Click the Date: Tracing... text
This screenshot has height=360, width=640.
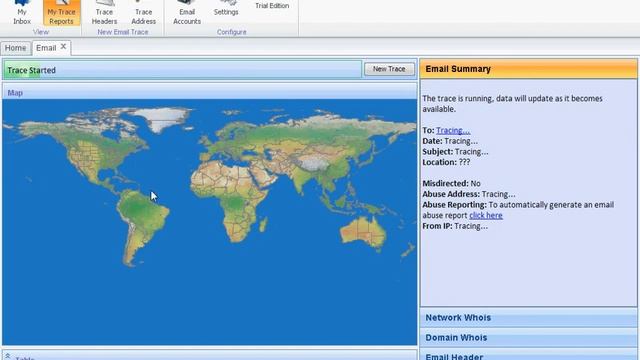(450, 141)
